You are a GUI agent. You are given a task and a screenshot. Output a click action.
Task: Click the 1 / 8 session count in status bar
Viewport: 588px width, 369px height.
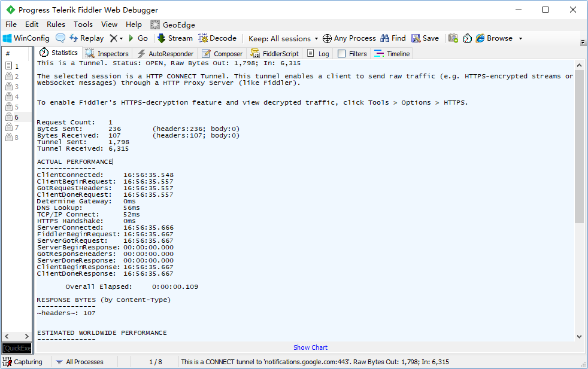[156, 362]
